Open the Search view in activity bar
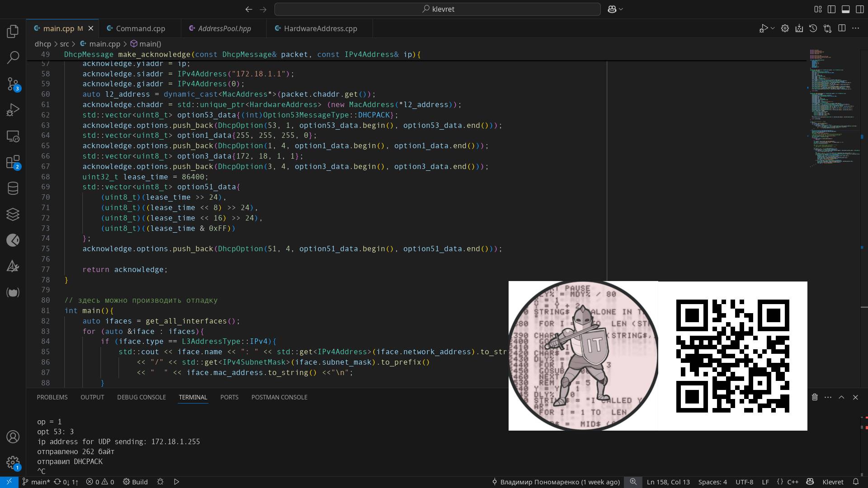Image resolution: width=868 pixels, height=488 pixels. click(13, 57)
